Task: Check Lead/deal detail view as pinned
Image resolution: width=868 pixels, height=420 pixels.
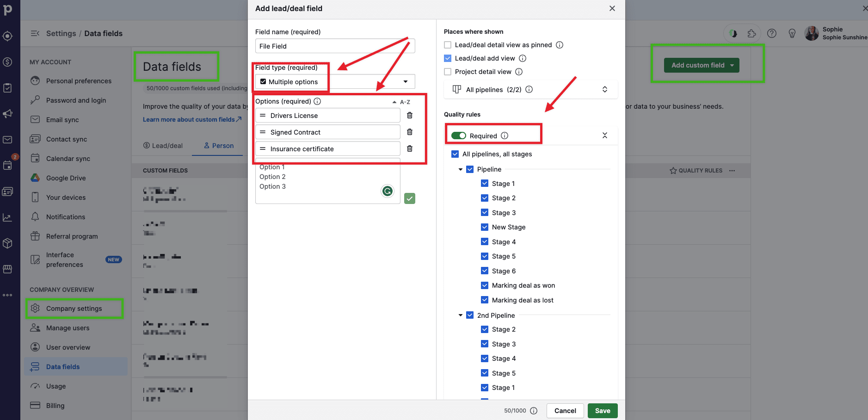Action: coord(448,45)
